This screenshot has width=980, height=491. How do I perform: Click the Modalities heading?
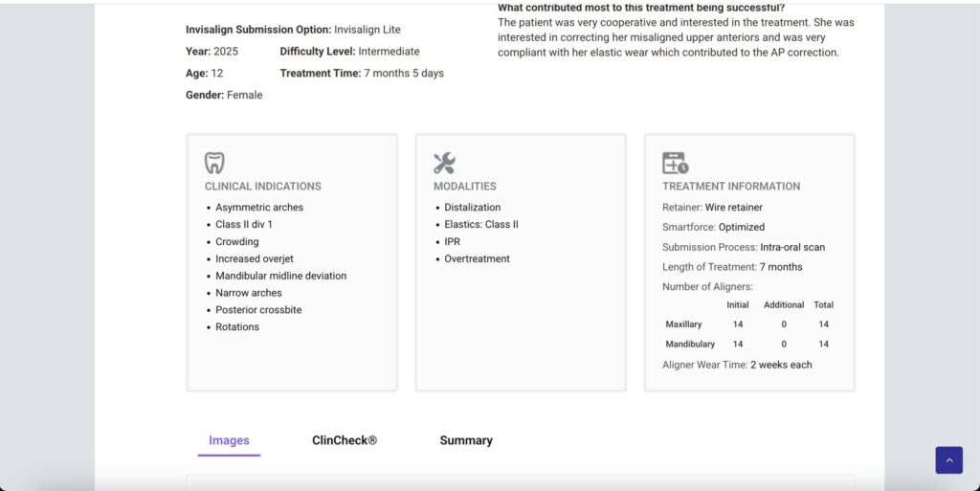coord(465,187)
